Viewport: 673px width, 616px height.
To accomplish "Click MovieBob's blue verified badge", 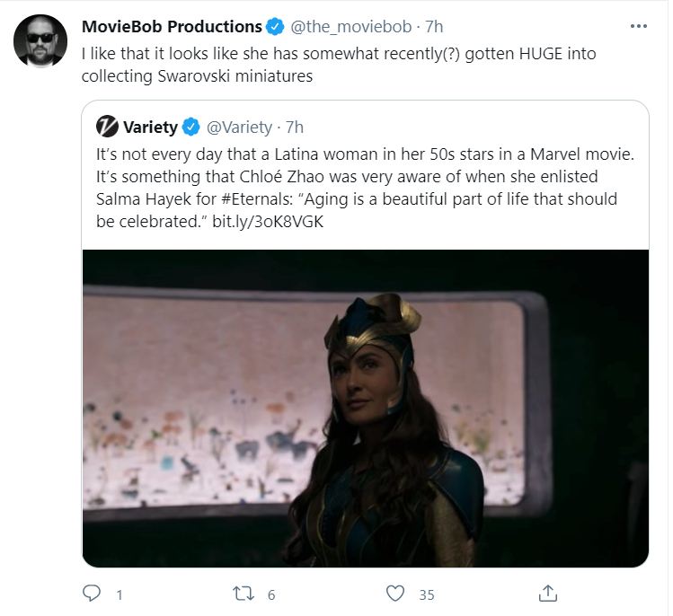I will (275, 27).
